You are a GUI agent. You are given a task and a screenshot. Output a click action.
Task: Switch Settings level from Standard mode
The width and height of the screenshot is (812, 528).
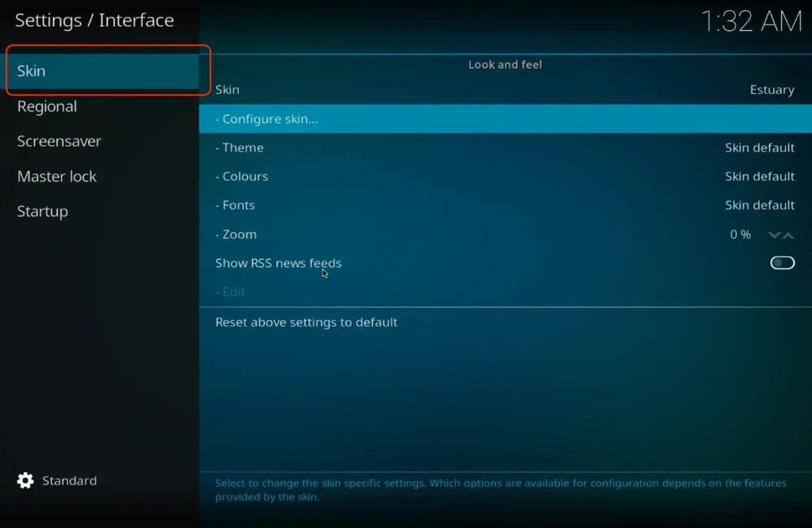pos(69,480)
